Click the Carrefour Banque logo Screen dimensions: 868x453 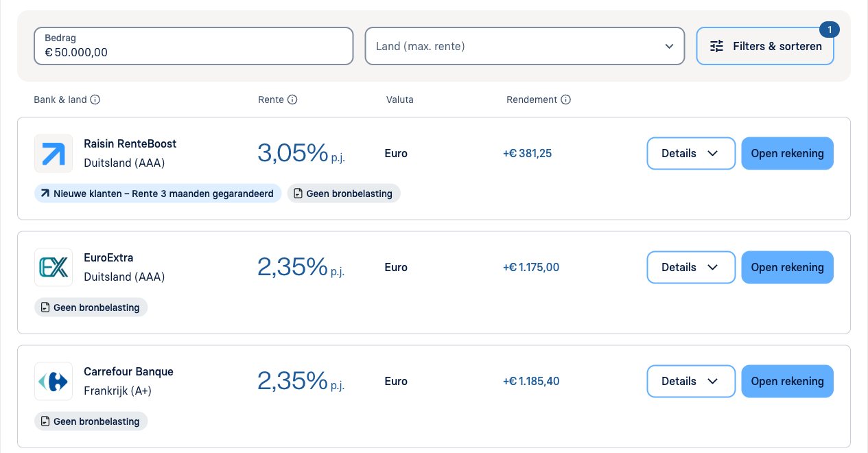pos(54,381)
